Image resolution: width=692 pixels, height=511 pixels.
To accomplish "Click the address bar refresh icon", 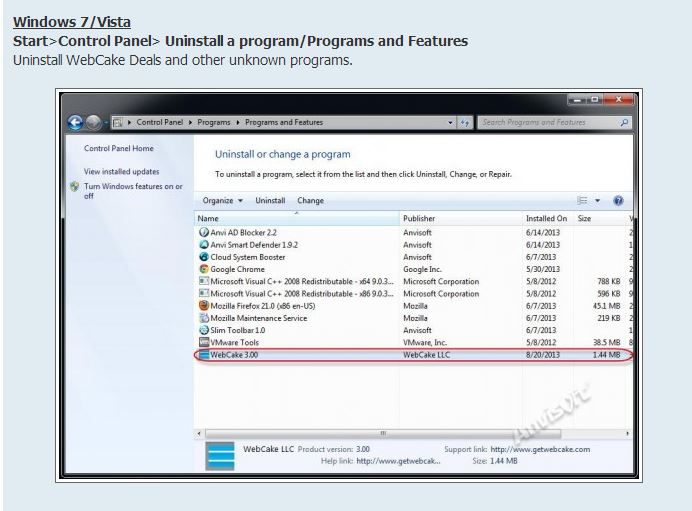I will coord(465,122).
